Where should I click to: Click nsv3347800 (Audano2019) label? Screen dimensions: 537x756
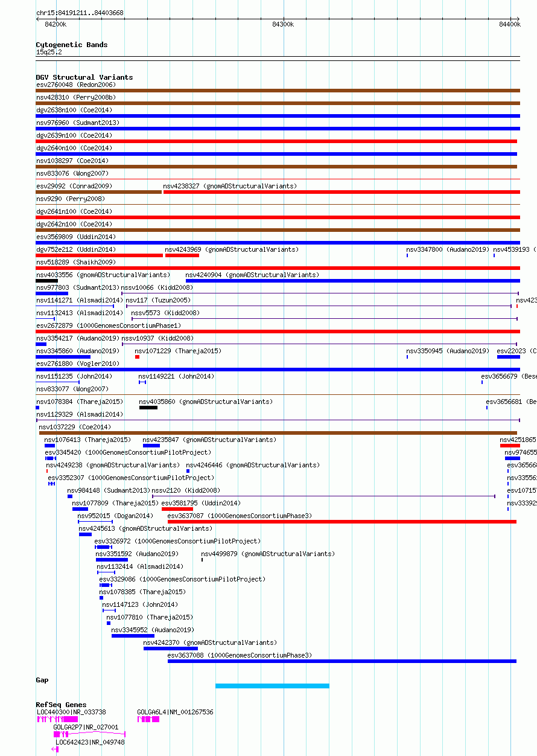click(448, 249)
